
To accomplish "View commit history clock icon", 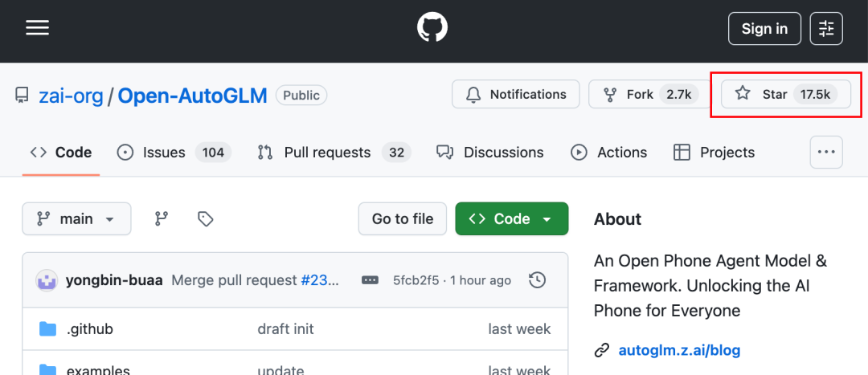I will pos(537,280).
